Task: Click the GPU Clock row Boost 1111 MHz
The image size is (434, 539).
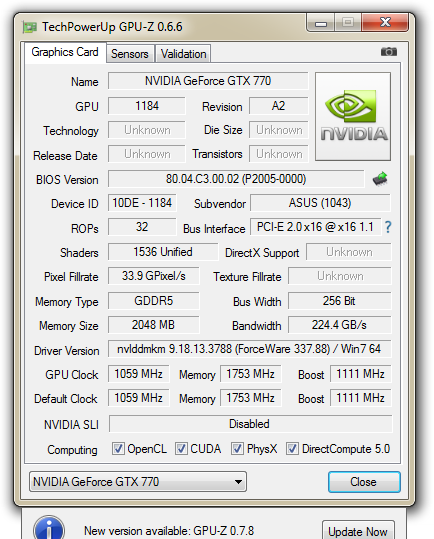Action: [x=360, y=374]
